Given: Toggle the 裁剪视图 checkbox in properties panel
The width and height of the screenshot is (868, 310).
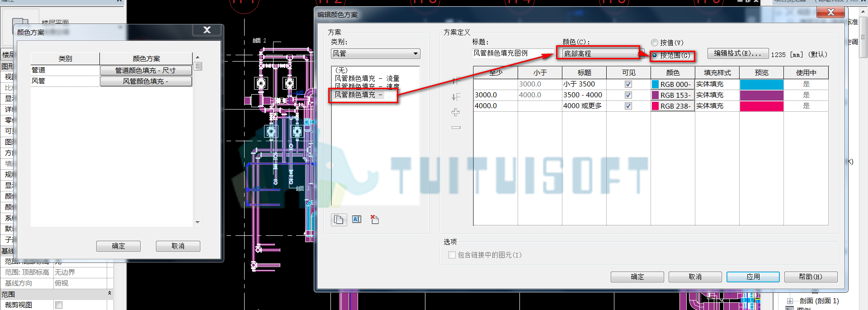Looking at the screenshot, I should [59, 305].
